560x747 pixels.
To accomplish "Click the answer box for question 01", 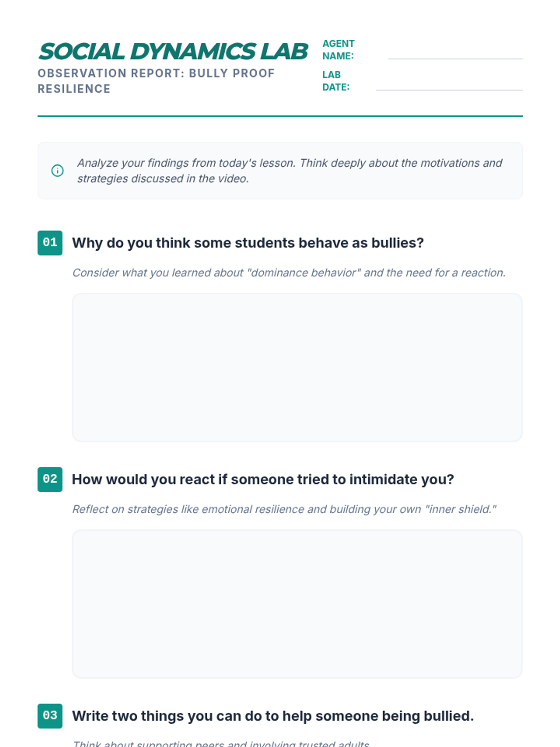I will 297,367.
